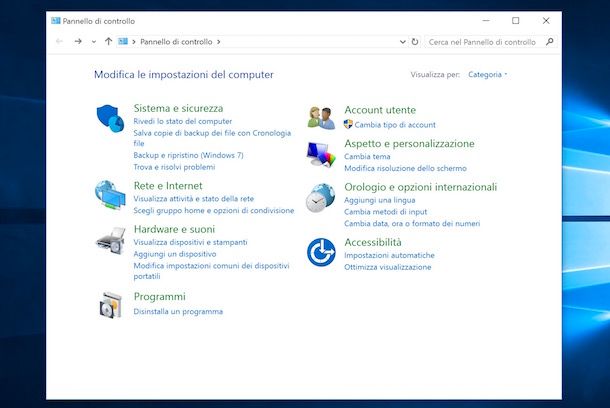Click Cambia metodi di input
Viewport: 610px width, 408px height.
385,212
